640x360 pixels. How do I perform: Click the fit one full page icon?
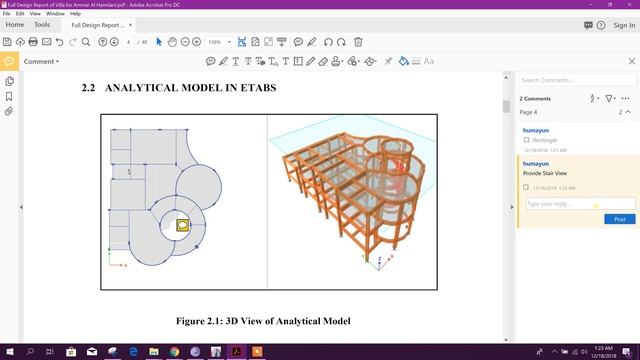click(x=255, y=42)
